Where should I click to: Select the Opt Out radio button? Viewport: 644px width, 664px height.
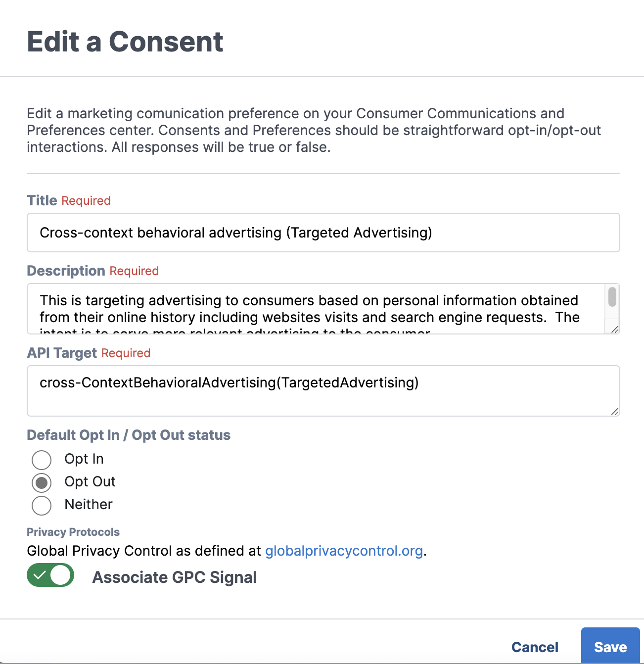pyautogui.click(x=42, y=482)
